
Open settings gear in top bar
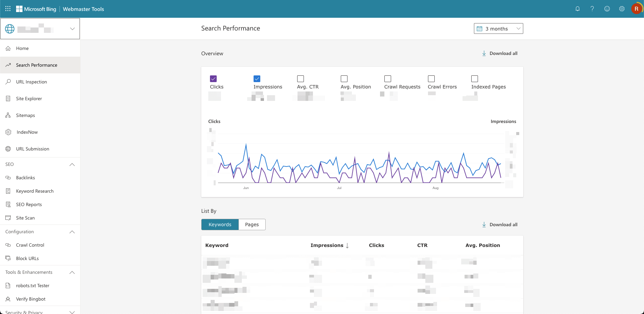(x=622, y=9)
